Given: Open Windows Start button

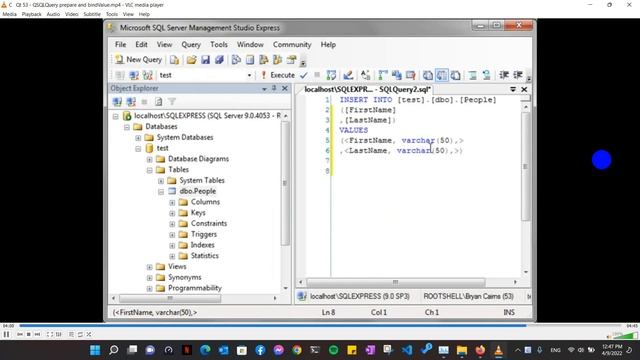Looking at the screenshot, I should (95, 350).
